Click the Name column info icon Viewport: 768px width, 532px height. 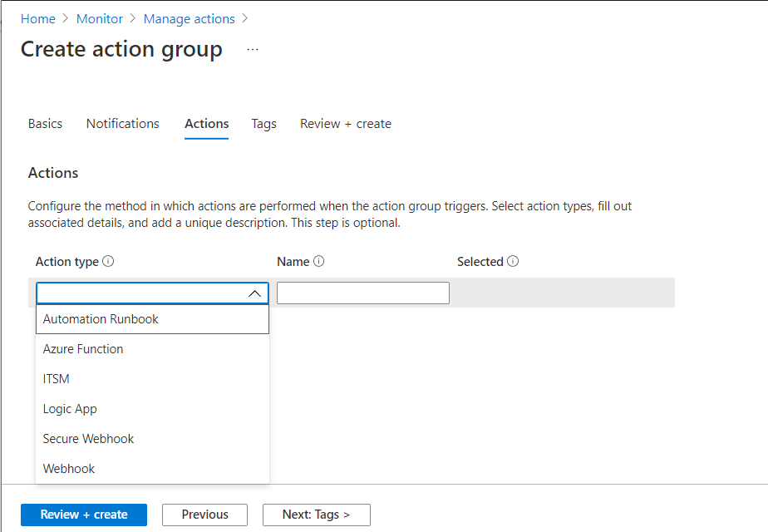point(319,261)
